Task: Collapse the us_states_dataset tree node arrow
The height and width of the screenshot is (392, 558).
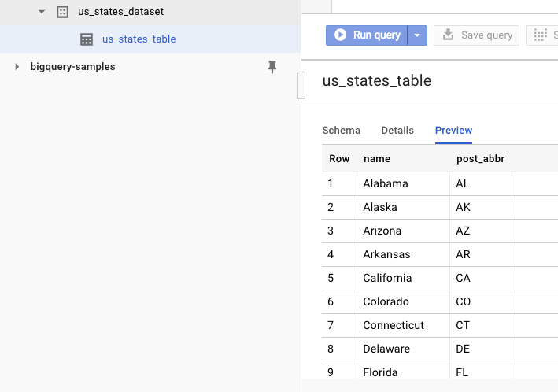Action: pyautogui.click(x=42, y=12)
